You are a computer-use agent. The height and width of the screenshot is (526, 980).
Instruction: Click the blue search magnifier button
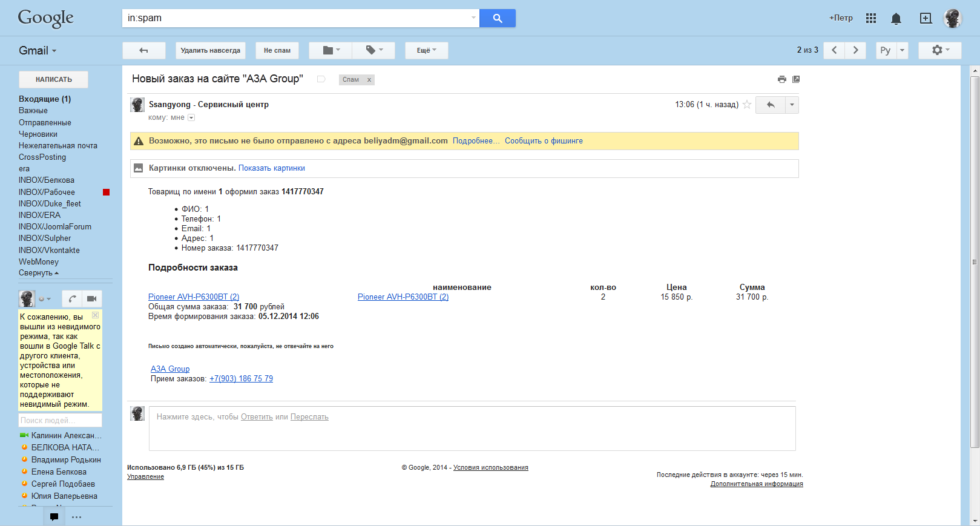click(x=497, y=18)
